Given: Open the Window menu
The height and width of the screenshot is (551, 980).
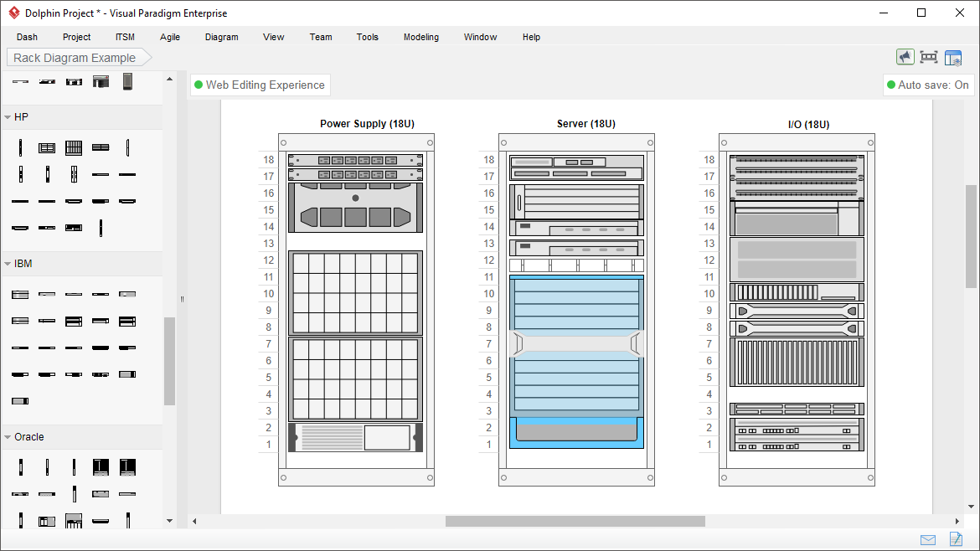Looking at the screenshot, I should pos(480,37).
